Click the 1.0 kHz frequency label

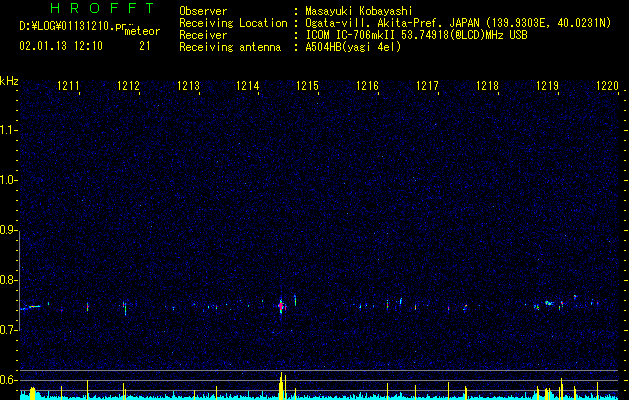click(8, 180)
